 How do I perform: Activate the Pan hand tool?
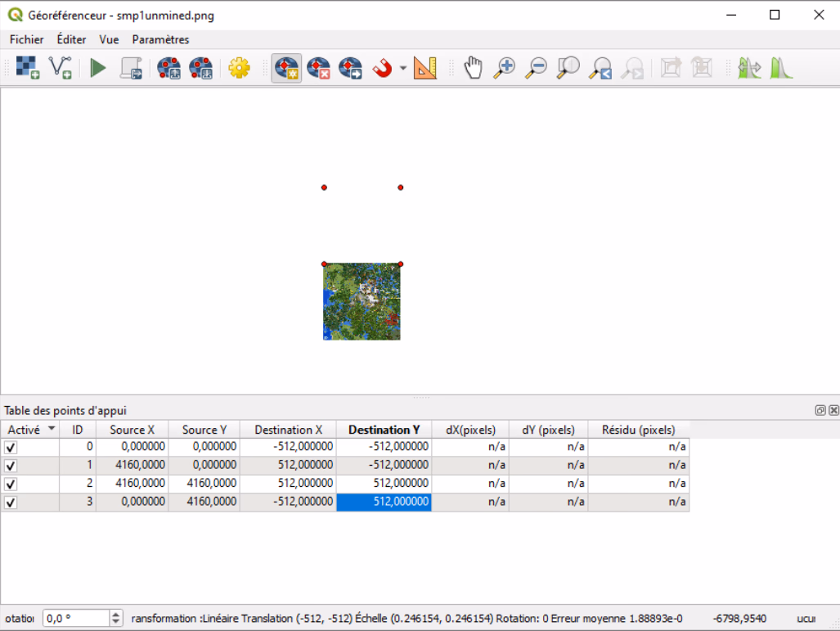473,68
